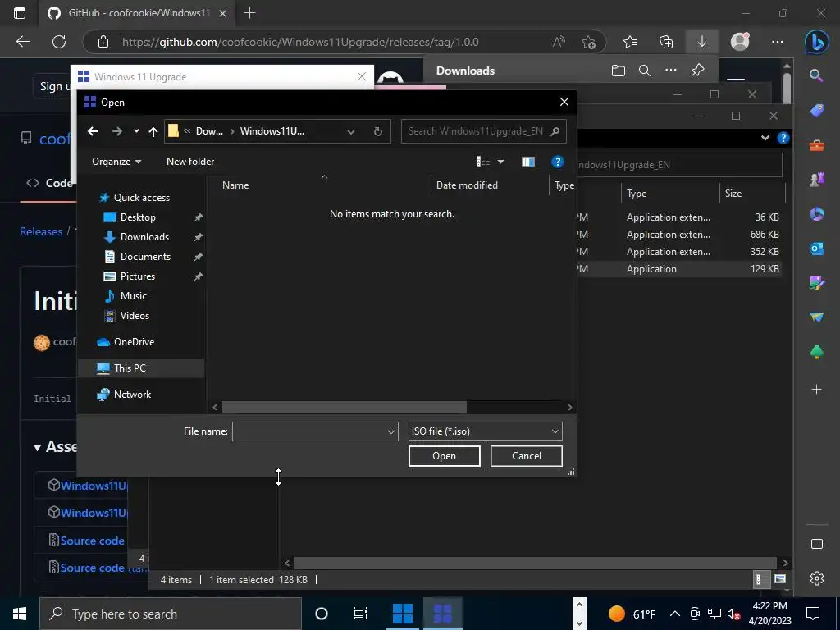
Task: Open a new browser tab
Action: click(x=249, y=13)
